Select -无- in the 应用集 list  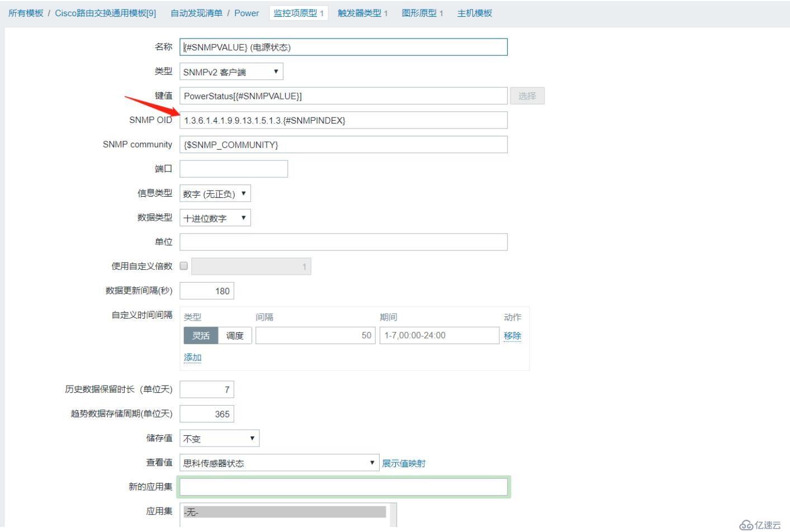point(284,512)
